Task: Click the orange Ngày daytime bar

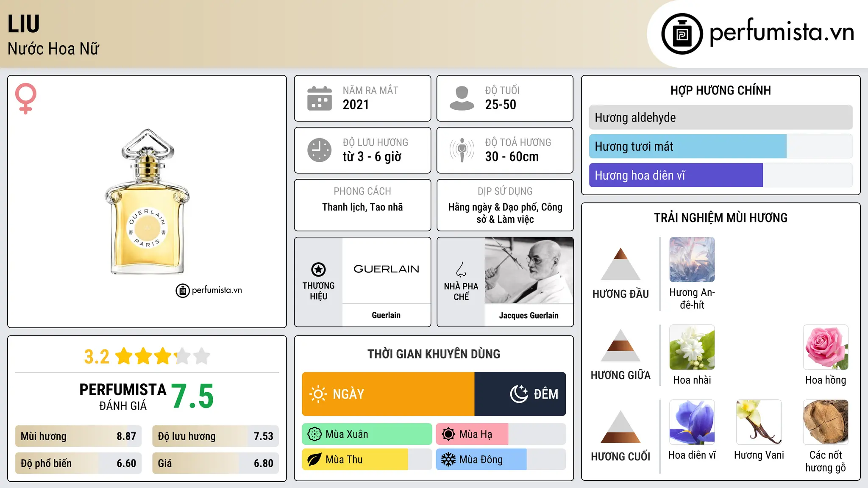Action: 388,394
